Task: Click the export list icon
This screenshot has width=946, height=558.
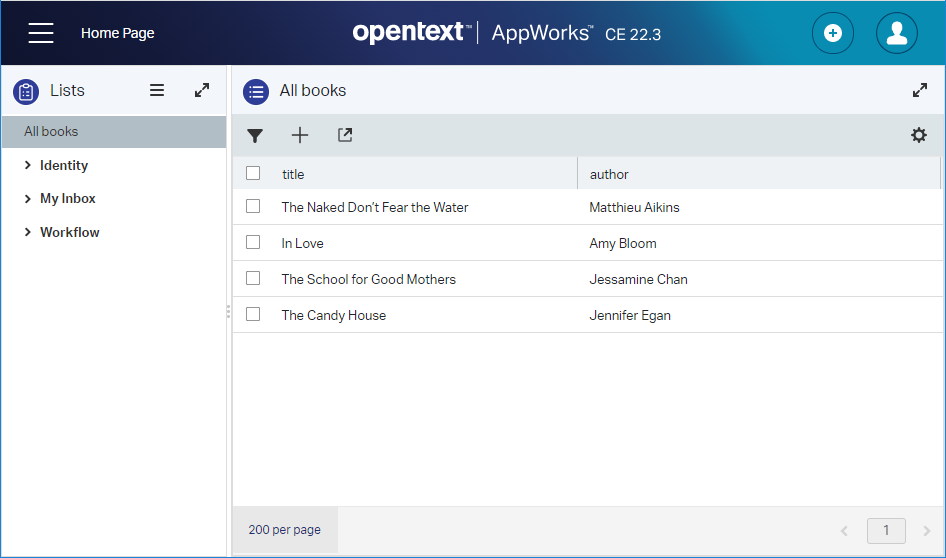Action: click(345, 135)
